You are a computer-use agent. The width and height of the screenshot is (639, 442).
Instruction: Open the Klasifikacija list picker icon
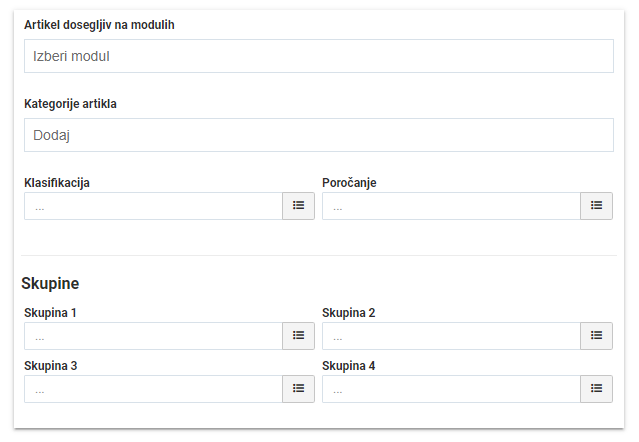tap(298, 206)
